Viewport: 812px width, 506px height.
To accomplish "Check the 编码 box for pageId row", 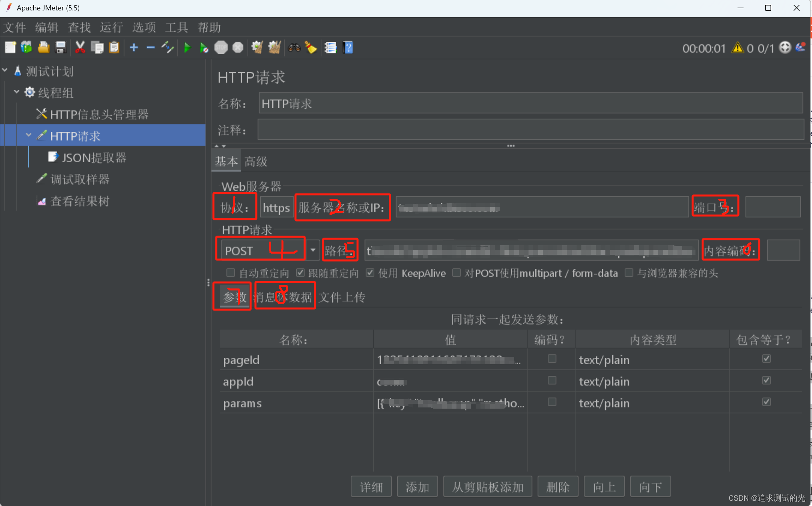I will (x=552, y=359).
